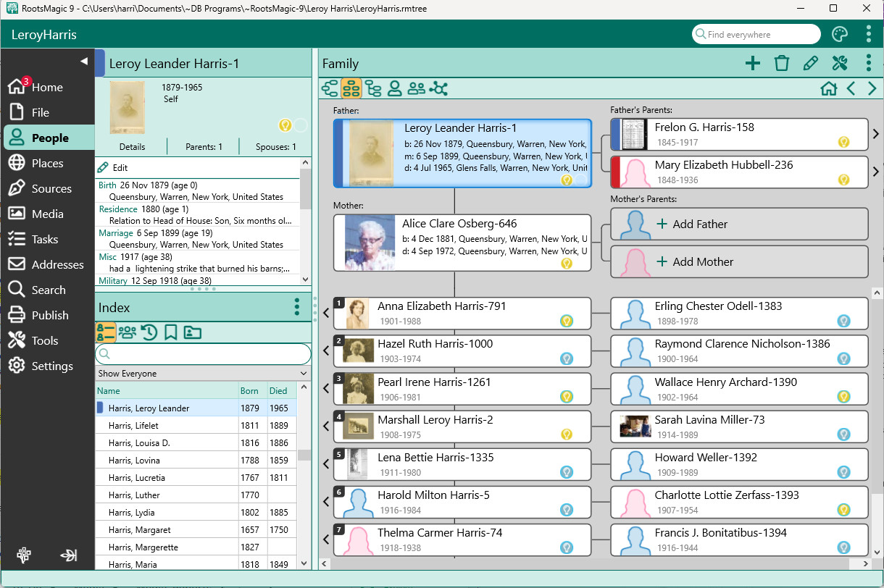The height and width of the screenshot is (588, 884).
Task: Select the Spouses: 1 tab
Action: coord(275,147)
